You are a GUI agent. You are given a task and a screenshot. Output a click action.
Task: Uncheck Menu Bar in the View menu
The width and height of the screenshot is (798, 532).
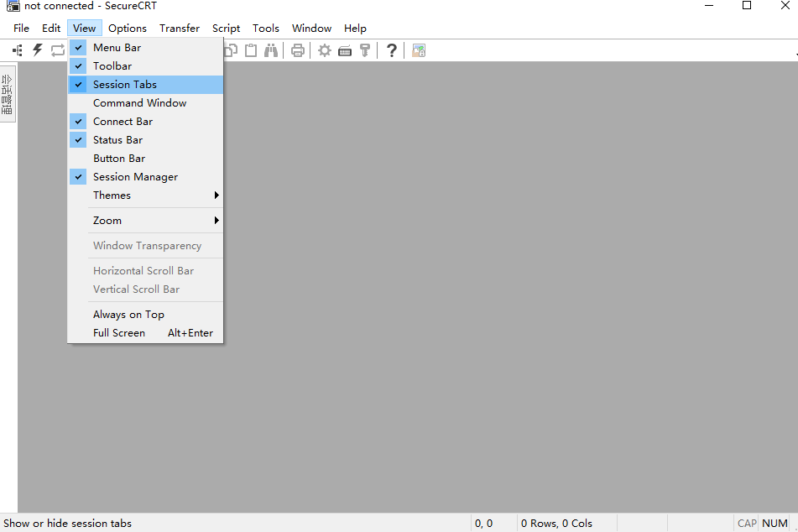coord(145,47)
